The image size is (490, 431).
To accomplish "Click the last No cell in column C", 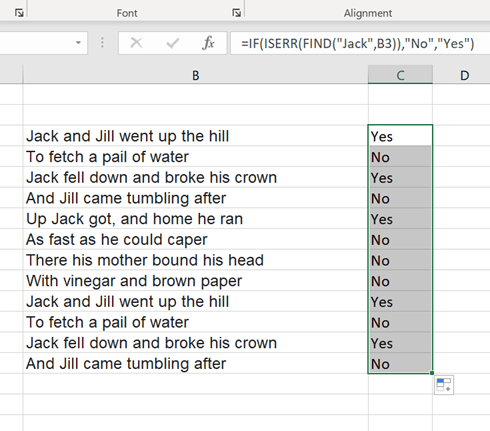I will coord(400,363).
